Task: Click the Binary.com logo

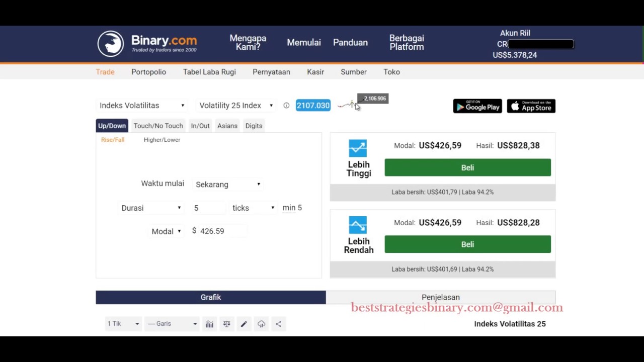Action: 147,43
